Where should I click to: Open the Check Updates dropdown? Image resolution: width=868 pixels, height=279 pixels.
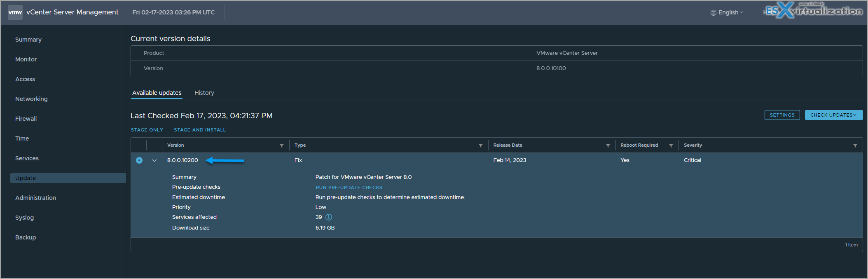point(834,115)
